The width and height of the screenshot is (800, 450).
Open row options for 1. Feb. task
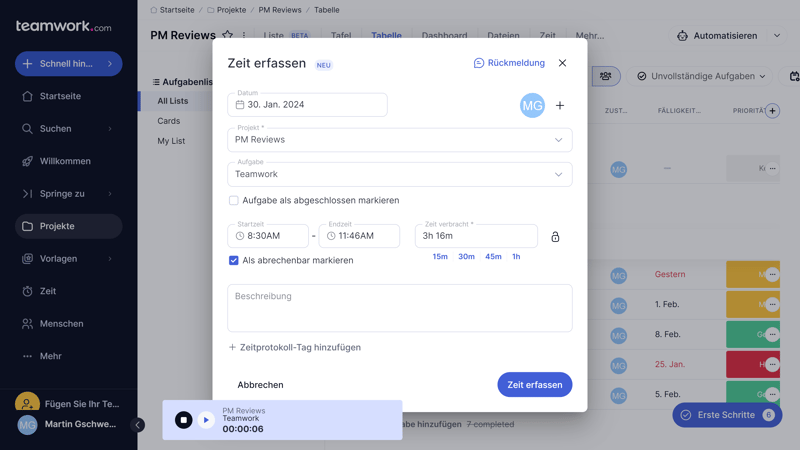pyautogui.click(x=772, y=305)
